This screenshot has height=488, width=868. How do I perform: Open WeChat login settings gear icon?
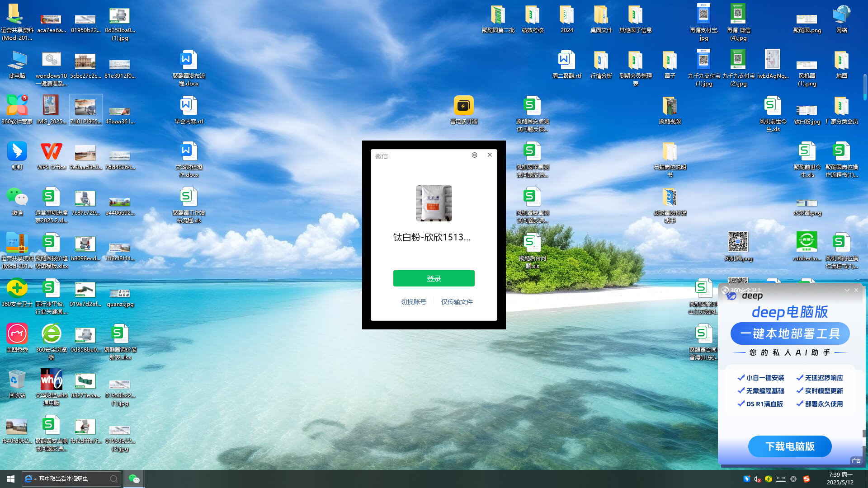[x=474, y=155]
